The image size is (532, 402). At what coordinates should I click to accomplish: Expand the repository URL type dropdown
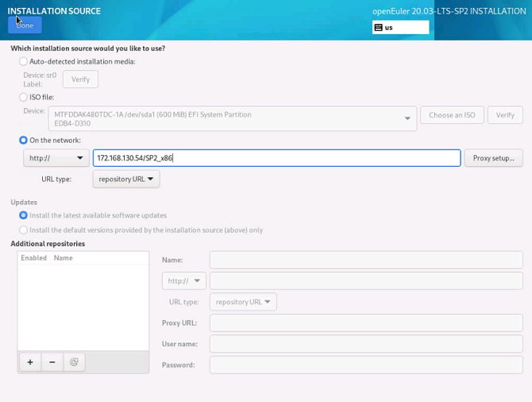(126, 180)
